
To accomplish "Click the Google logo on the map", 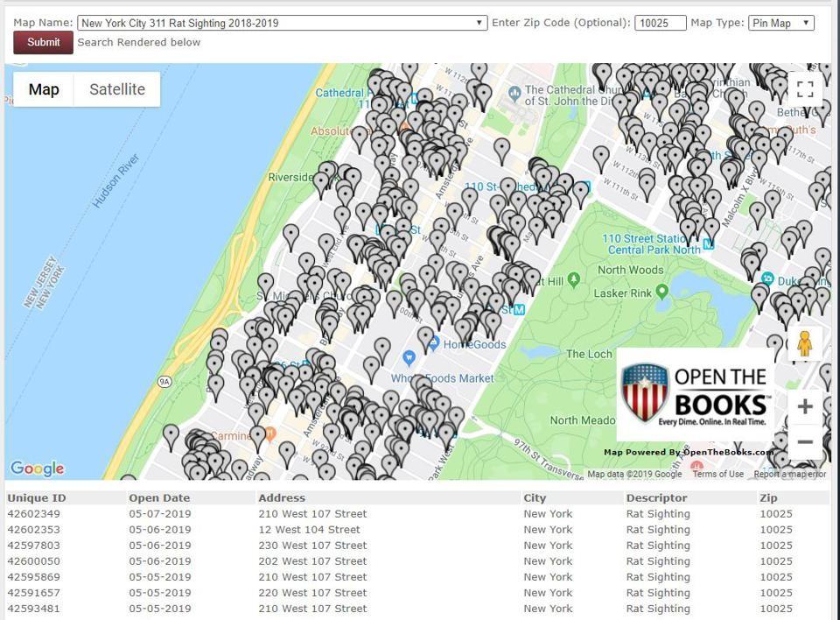I will (x=36, y=469).
